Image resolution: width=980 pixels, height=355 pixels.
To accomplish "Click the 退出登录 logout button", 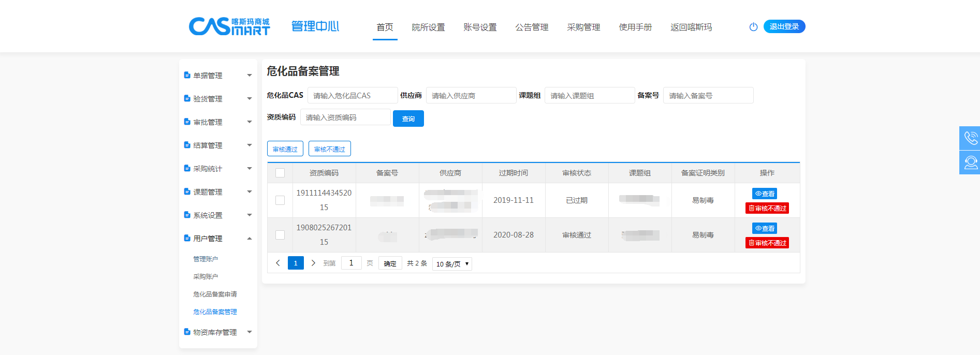I will click(784, 26).
